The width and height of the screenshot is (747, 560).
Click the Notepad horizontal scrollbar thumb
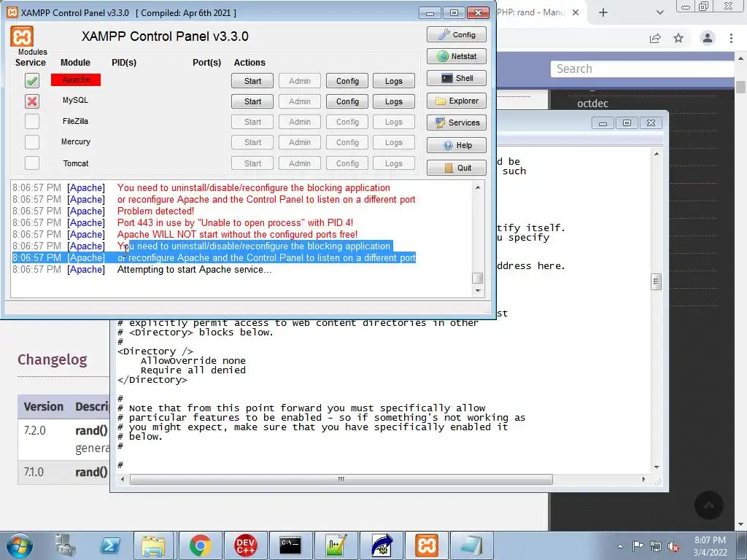[x=341, y=479]
